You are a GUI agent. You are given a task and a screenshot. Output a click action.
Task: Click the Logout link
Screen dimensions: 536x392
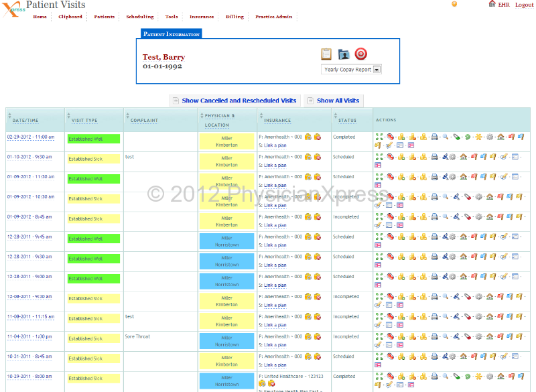(524, 5)
